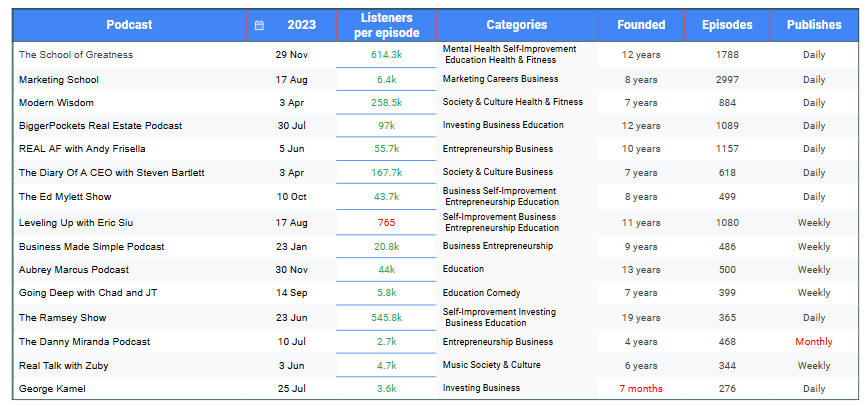Click the red Monthly publish frequency

point(814,342)
